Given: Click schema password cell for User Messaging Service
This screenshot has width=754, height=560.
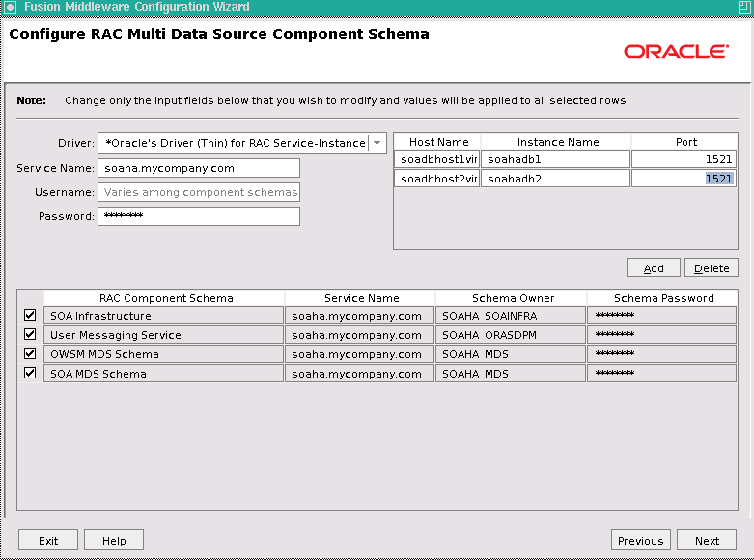Looking at the screenshot, I should pyautogui.click(x=661, y=335).
